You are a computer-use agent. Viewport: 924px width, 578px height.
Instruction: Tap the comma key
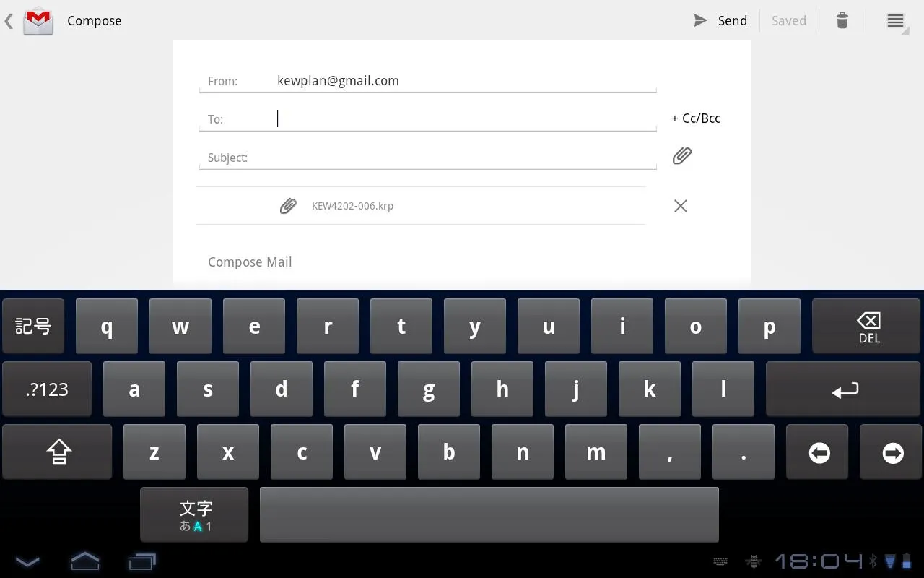tap(670, 452)
